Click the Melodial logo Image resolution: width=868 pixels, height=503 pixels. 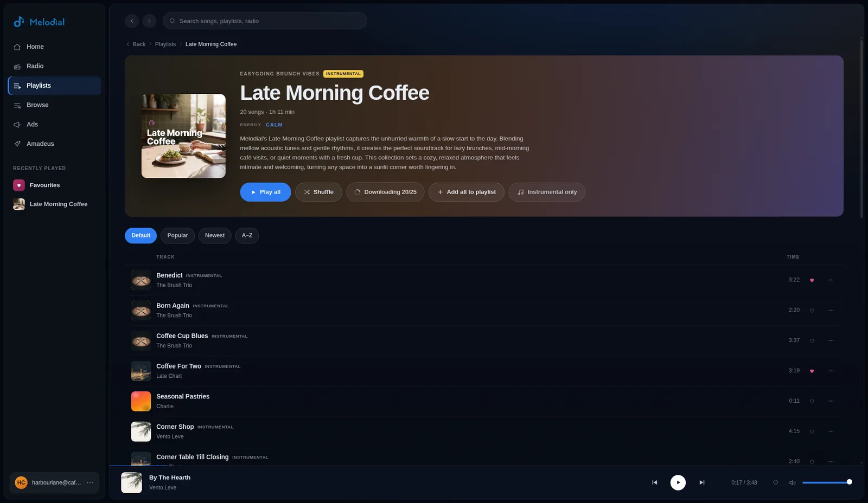point(39,22)
